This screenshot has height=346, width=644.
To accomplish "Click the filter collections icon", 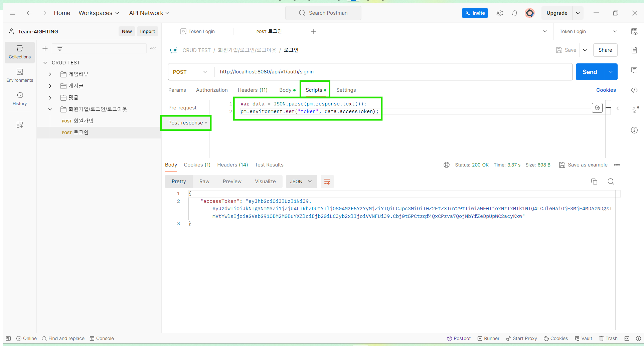I will (x=60, y=48).
